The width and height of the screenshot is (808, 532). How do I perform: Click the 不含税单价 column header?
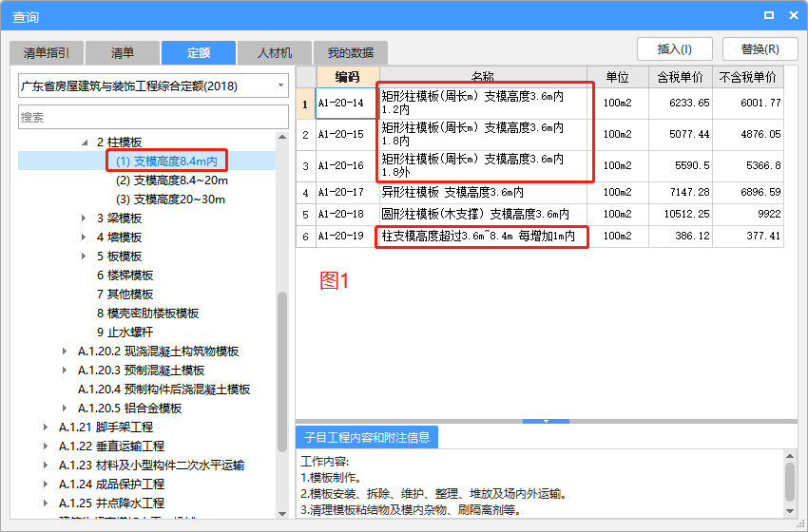point(748,77)
